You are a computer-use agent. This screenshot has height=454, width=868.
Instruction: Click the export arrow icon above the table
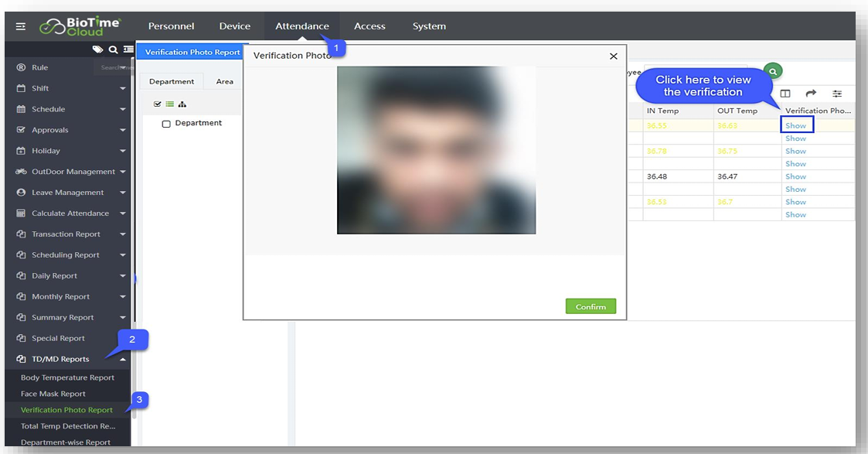coord(811,94)
